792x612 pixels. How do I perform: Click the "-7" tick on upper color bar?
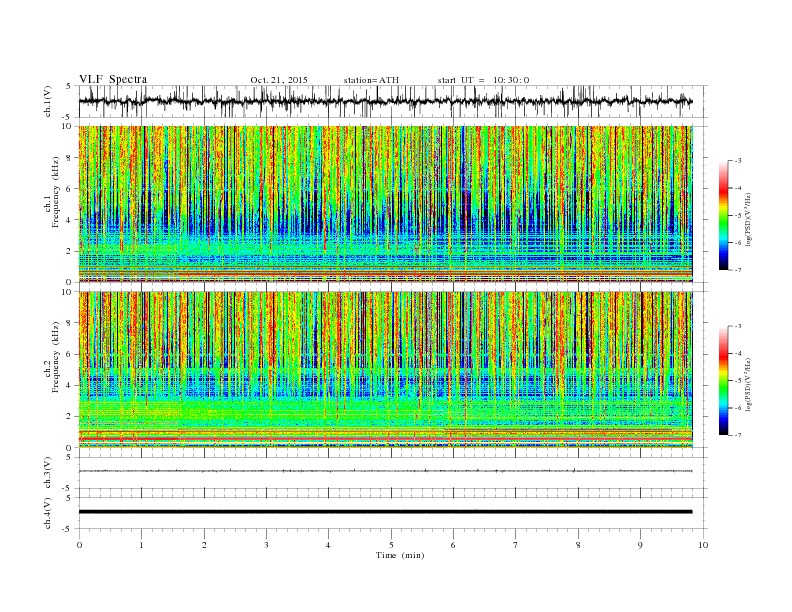738,270
